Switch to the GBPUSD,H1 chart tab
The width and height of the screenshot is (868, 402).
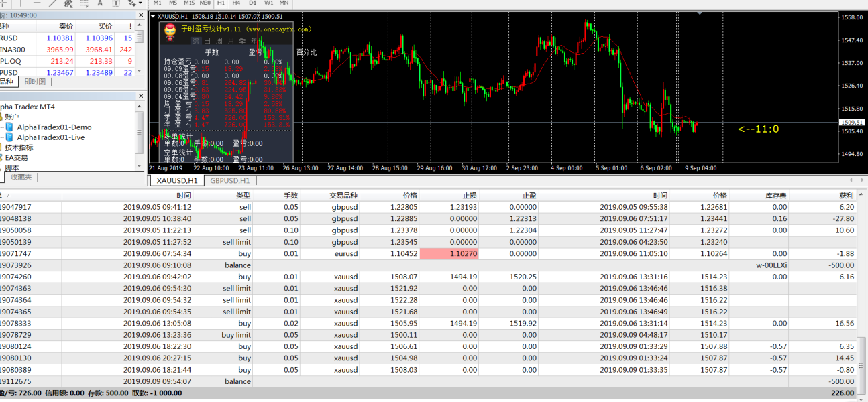229,180
